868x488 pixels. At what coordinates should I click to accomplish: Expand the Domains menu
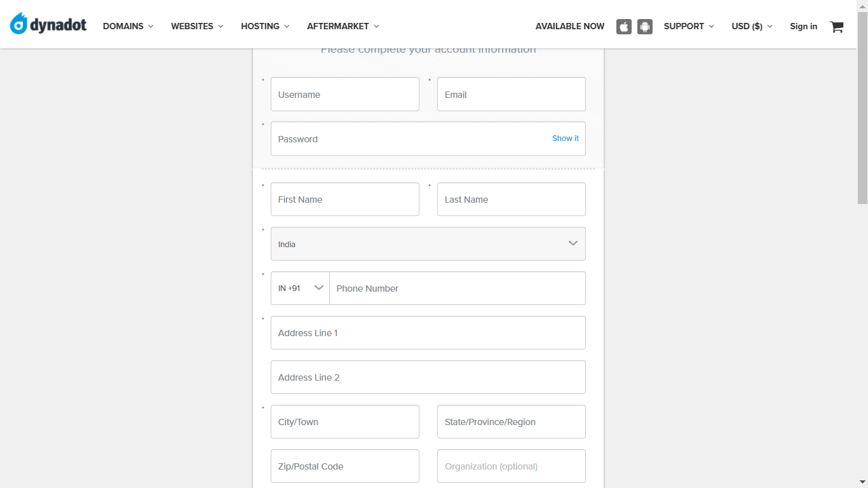tap(128, 26)
